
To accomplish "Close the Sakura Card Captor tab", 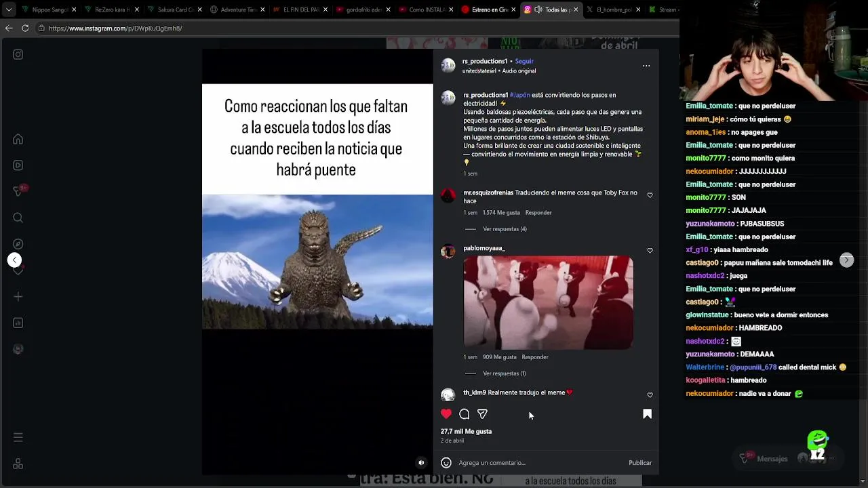I will 199,9.
